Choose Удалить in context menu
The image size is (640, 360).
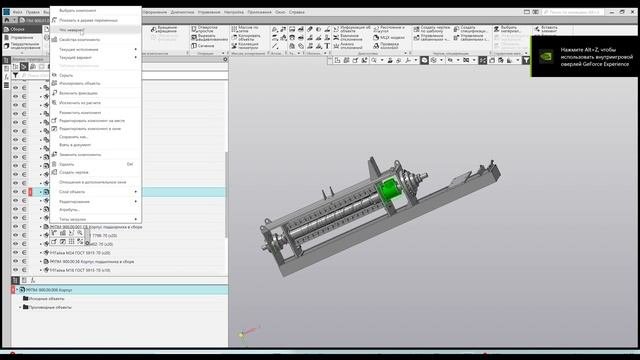(96, 164)
